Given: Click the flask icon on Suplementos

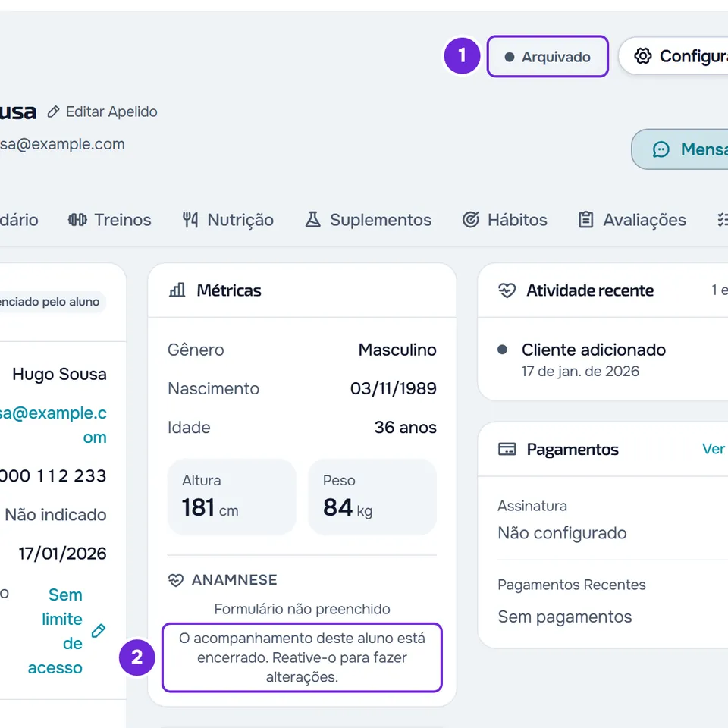Looking at the screenshot, I should click(313, 220).
